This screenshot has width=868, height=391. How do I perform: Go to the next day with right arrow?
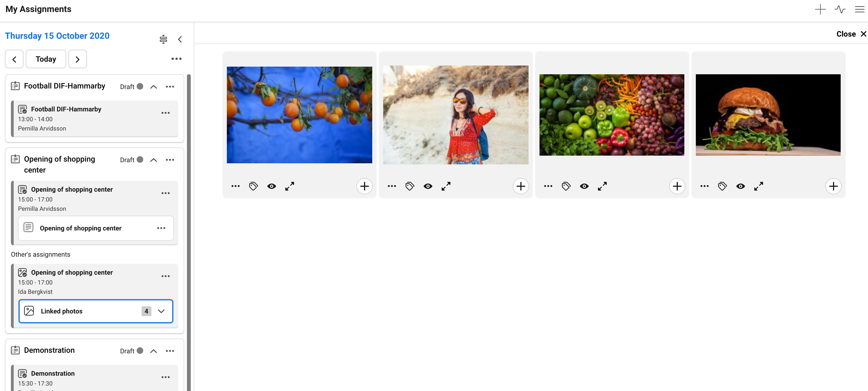tap(78, 59)
